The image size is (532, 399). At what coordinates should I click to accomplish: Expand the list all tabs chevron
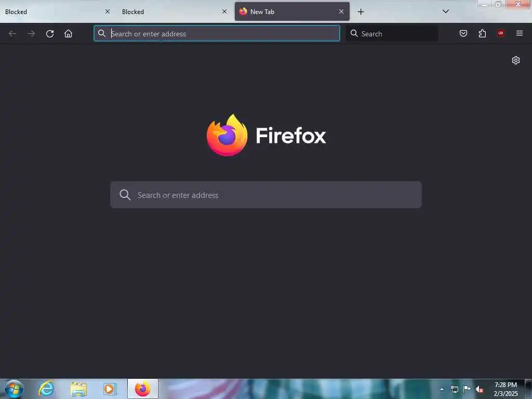446,11
